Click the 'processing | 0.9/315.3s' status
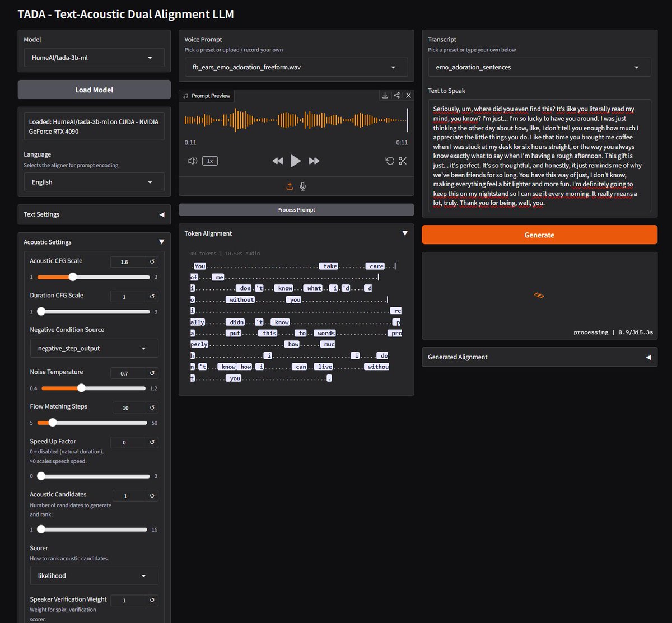The height and width of the screenshot is (623, 672). click(613, 332)
